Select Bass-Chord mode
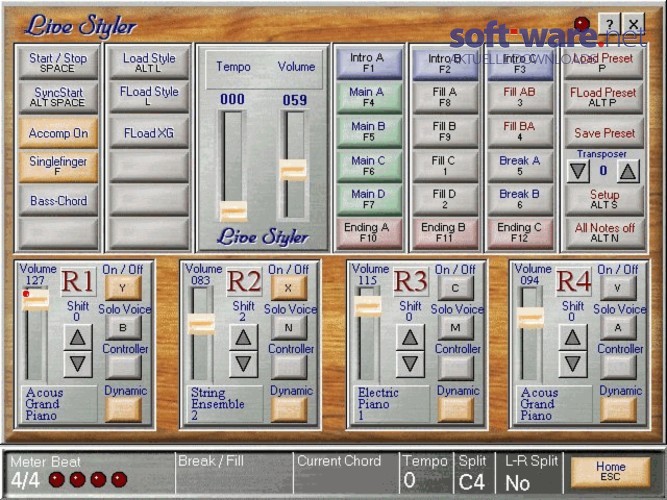The width and height of the screenshot is (667, 500). [58, 200]
